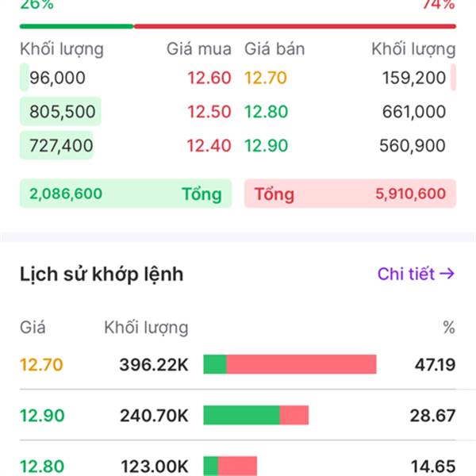Open Chi tiết order history details

(x=416, y=274)
